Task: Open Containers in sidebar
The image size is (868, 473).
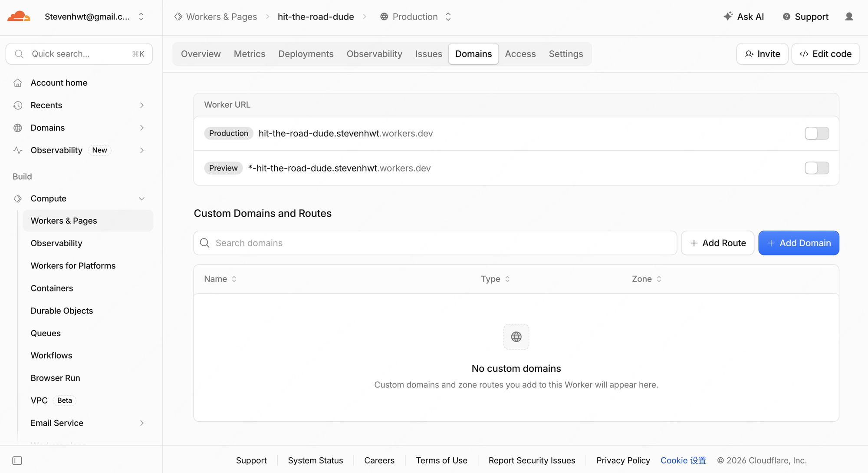Action: click(x=88, y=288)
